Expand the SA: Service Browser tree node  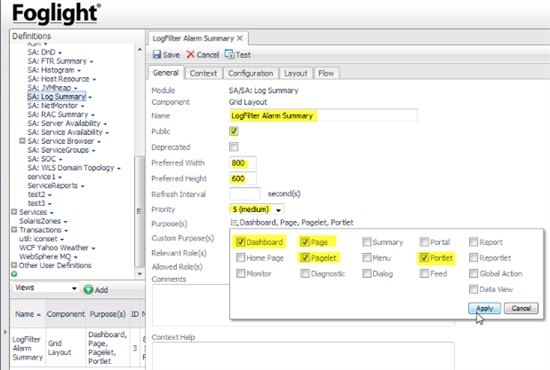(22, 141)
